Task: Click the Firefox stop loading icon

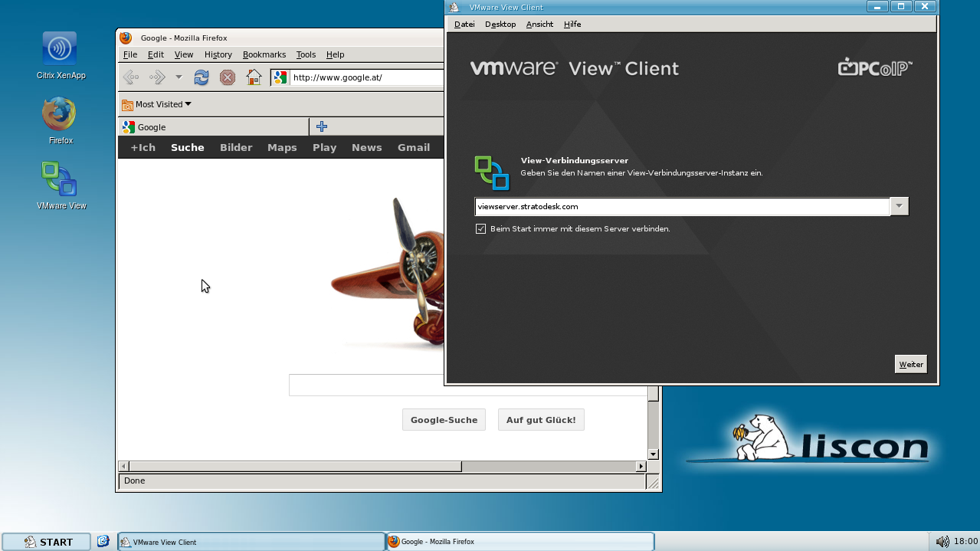Action: 228,77
